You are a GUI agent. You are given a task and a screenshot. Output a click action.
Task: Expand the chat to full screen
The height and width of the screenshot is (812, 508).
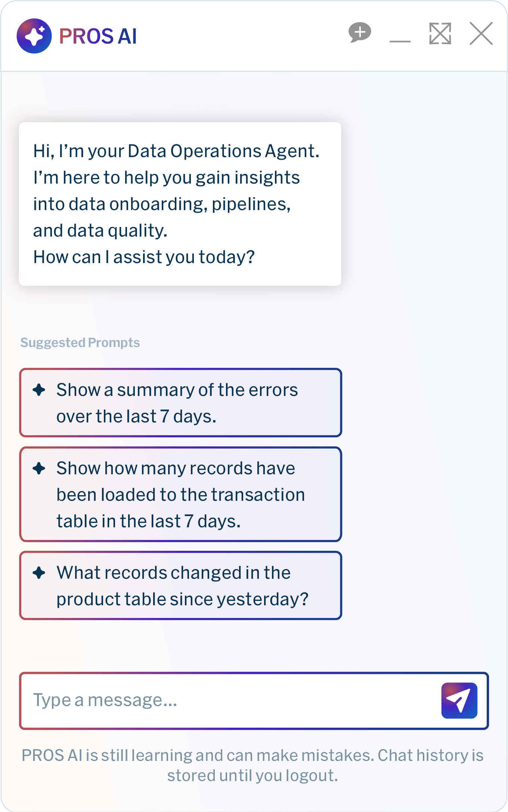click(x=440, y=34)
